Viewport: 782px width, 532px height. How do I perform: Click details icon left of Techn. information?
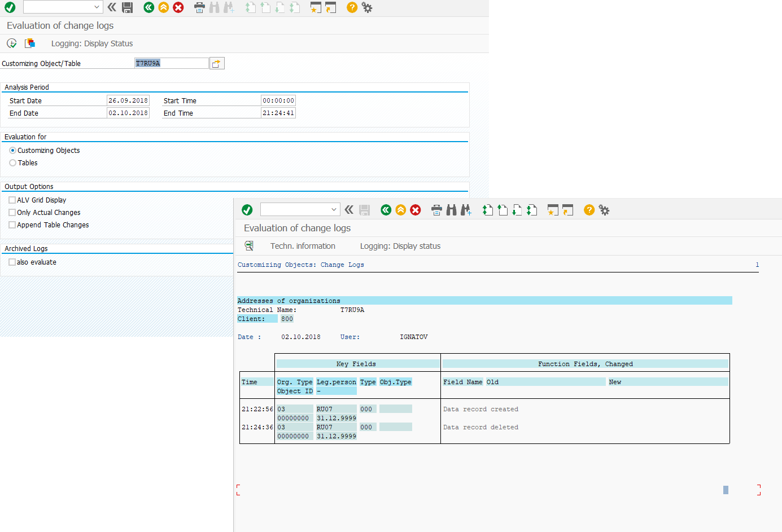click(x=249, y=246)
